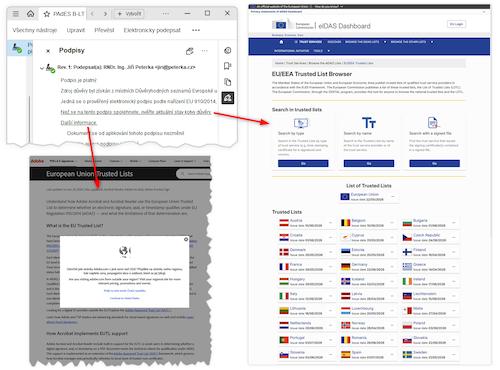Open the Czech Republic trusted list

[x=430, y=237]
